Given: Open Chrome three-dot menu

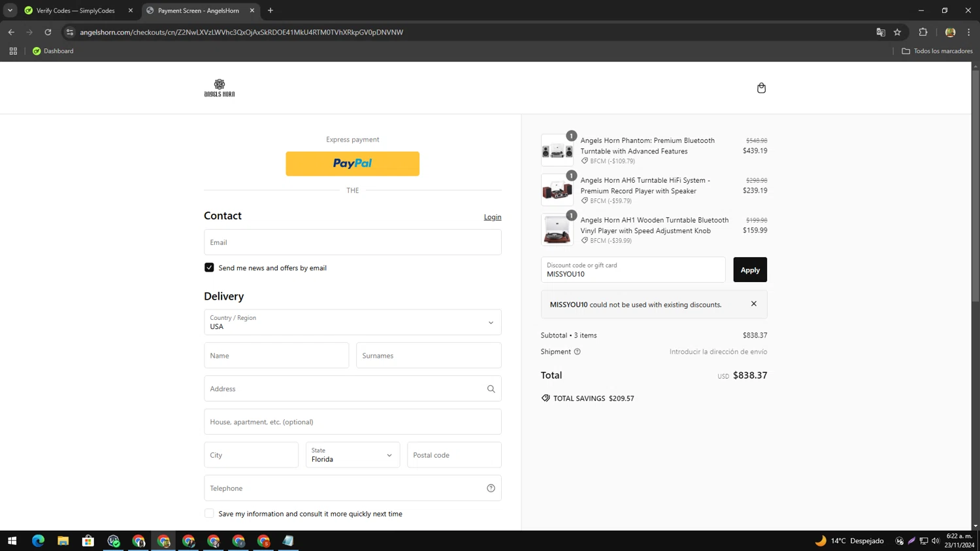Looking at the screenshot, I should 969,32.
